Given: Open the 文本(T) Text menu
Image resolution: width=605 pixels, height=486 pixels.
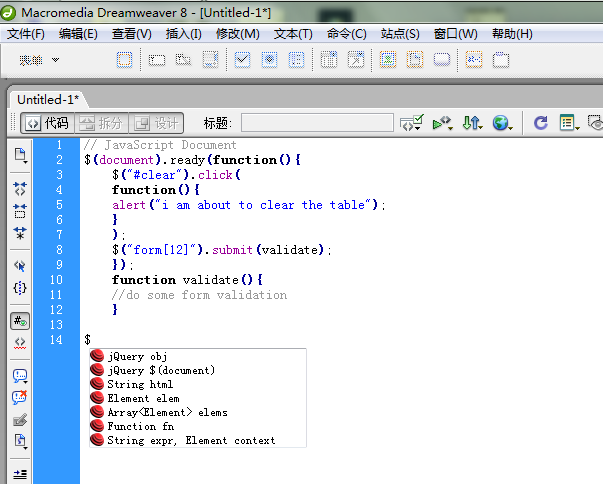Looking at the screenshot, I should click(x=293, y=34).
